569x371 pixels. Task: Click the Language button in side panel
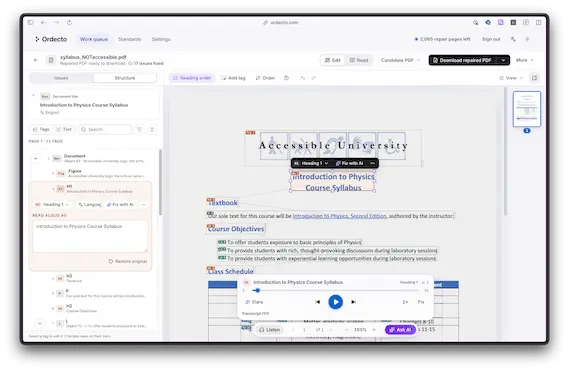coord(89,205)
